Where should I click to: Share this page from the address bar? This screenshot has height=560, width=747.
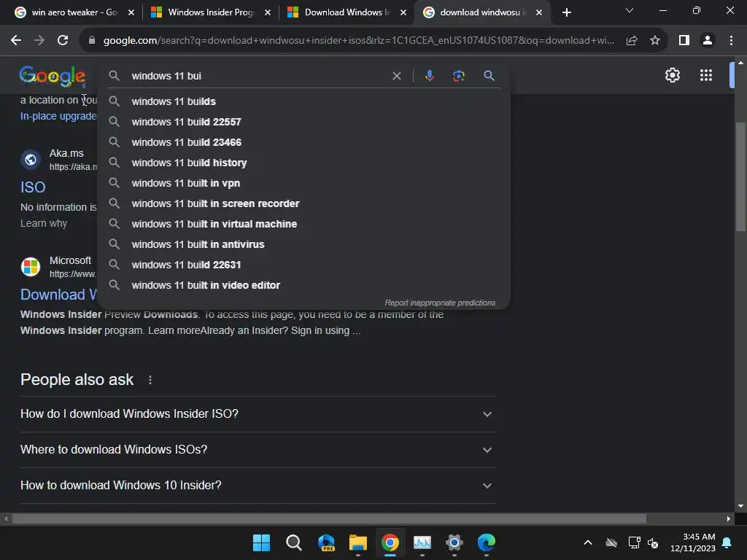click(x=632, y=41)
